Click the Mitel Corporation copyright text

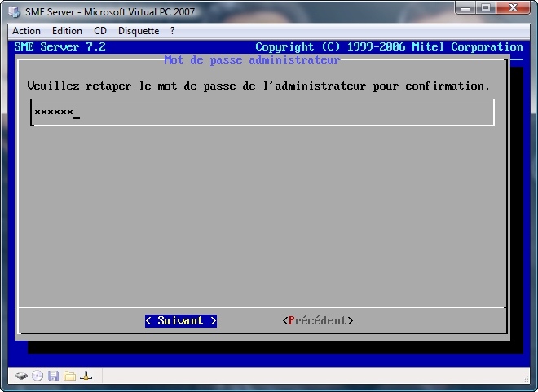389,46
